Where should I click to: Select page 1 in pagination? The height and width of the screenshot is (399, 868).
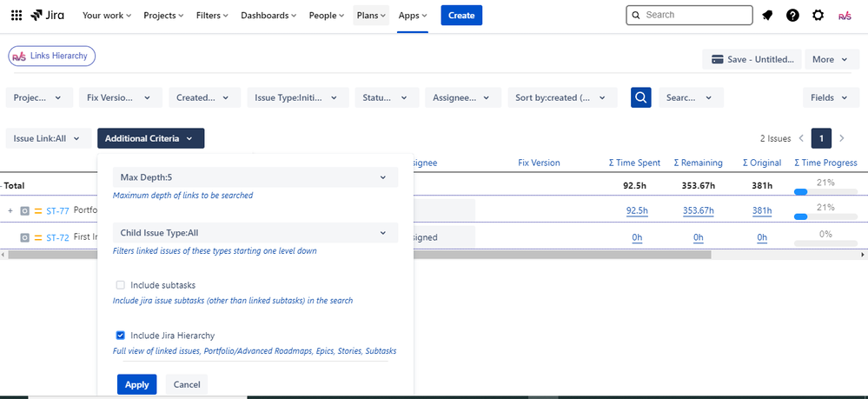(x=821, y=138)
